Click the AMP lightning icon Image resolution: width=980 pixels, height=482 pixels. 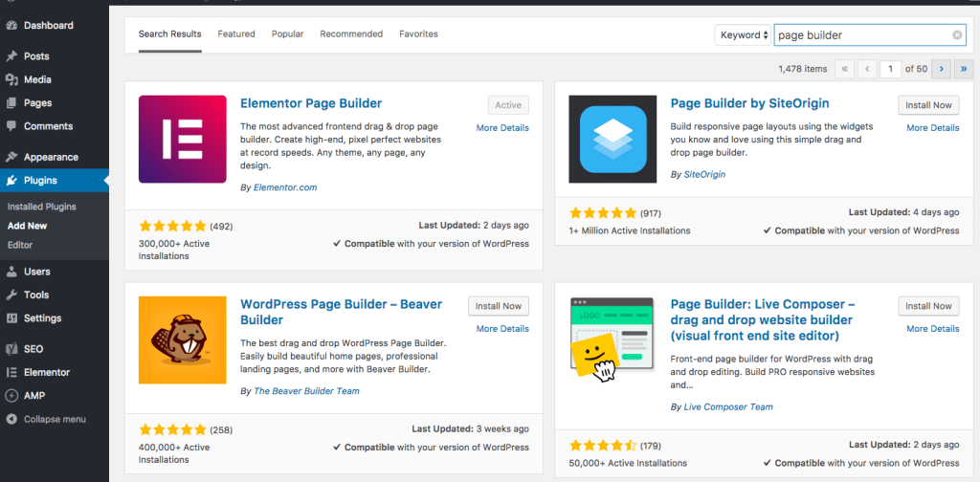(x=11, y=395)
